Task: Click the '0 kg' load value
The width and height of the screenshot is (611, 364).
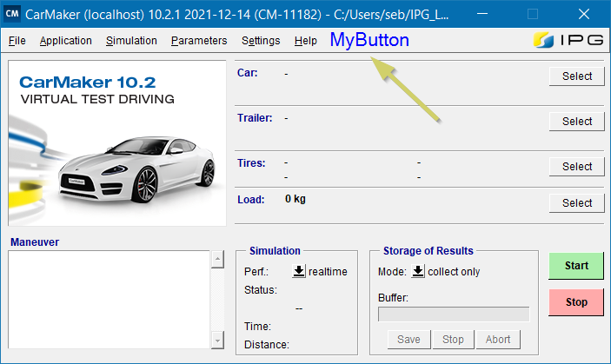Action: coord(295,199)
